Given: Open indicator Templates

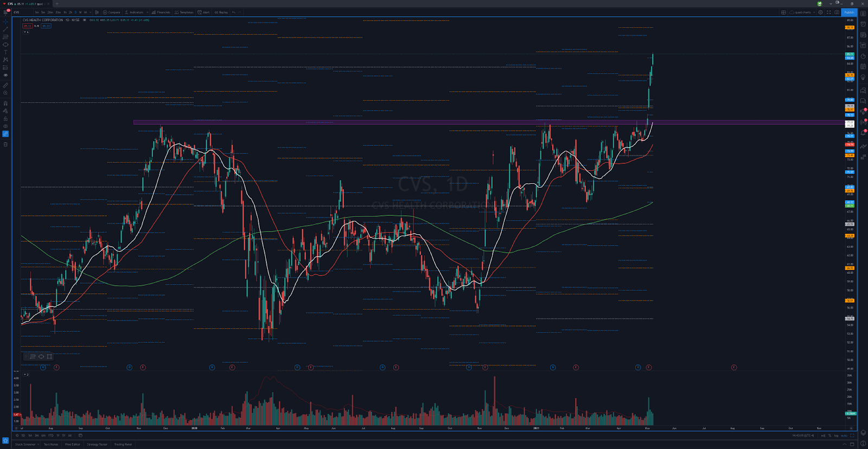Looking at the screenshot, I should coord(184,12).
